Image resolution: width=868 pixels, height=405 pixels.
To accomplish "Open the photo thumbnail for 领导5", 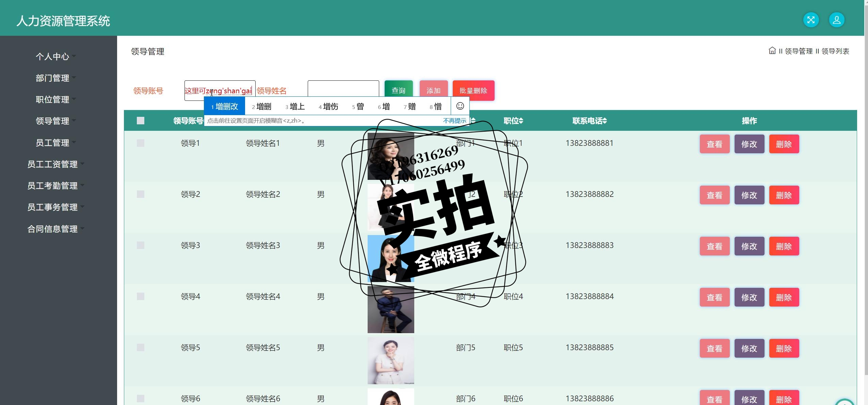I will [x=391, y=360].
